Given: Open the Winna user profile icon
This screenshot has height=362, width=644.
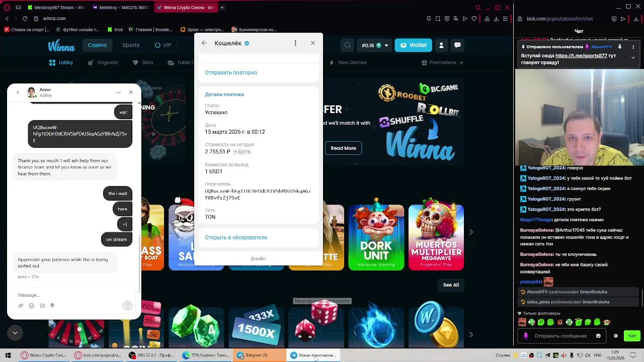Looking at the screenshot, I should tap(441, 45).
